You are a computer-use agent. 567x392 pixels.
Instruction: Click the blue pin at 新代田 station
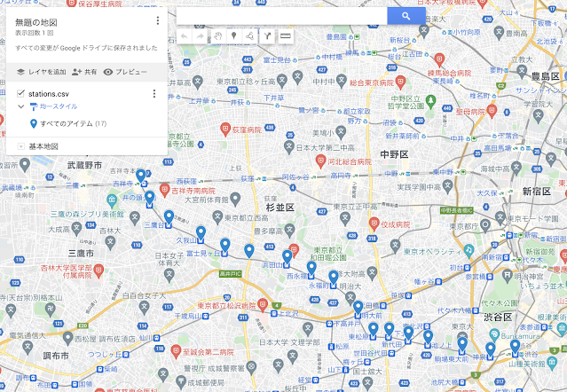389,330
